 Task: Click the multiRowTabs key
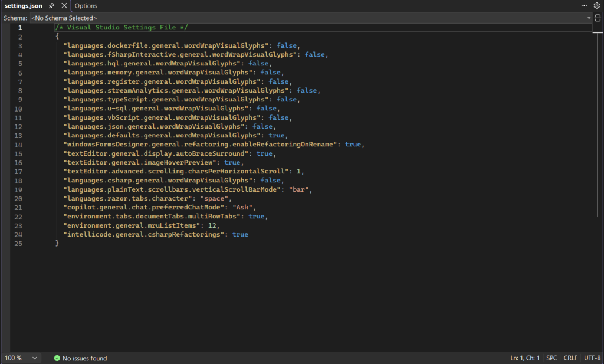152,216
